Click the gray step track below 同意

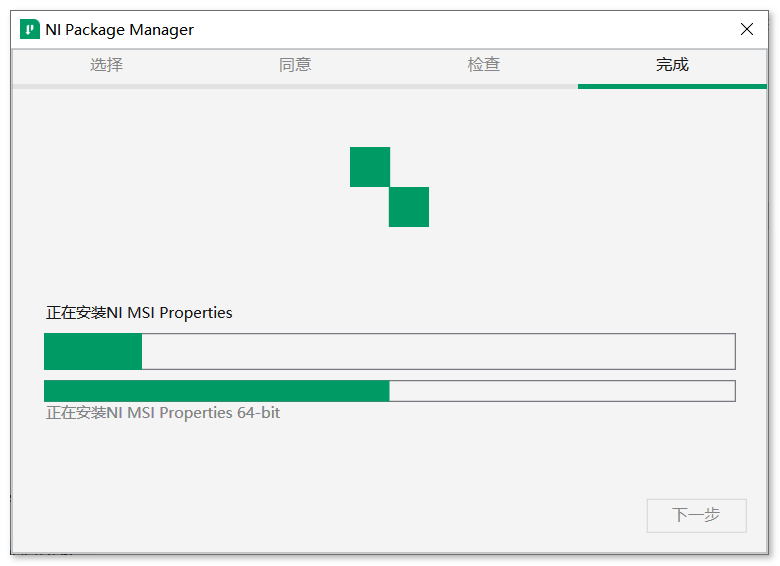click(295, 87)
